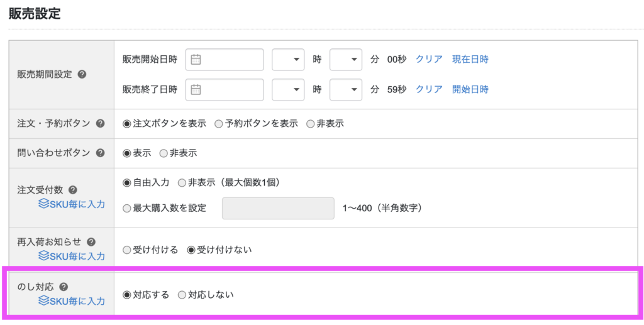Click SKU毎に入力 link under 再入荷お知らせ
Screen dimensions: 644x325
77,256
